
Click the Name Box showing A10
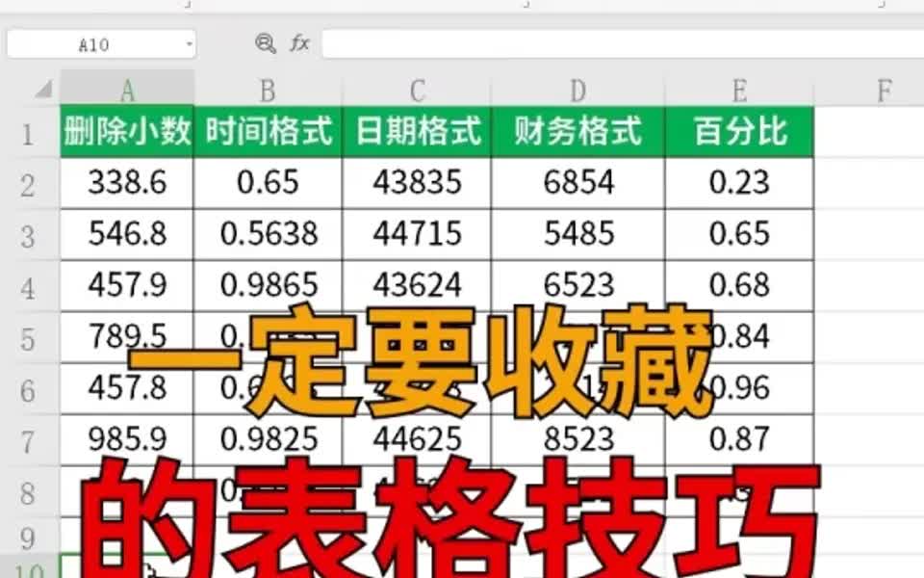click(x=96, y=43)
